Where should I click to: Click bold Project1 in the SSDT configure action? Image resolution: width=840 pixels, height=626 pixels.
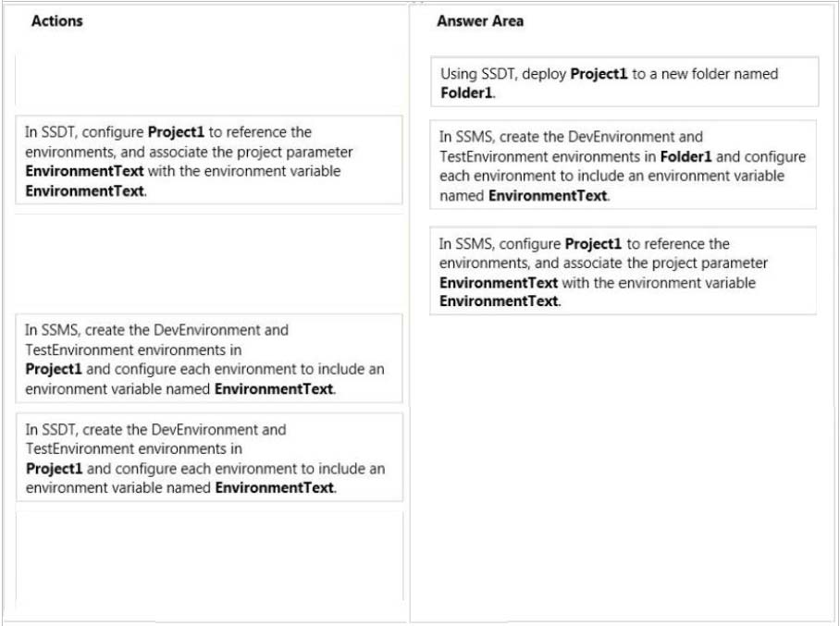176,131
